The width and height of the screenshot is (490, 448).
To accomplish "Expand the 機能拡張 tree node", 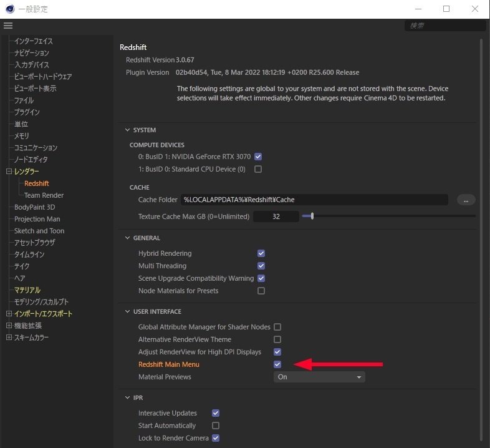I will 9,326.
